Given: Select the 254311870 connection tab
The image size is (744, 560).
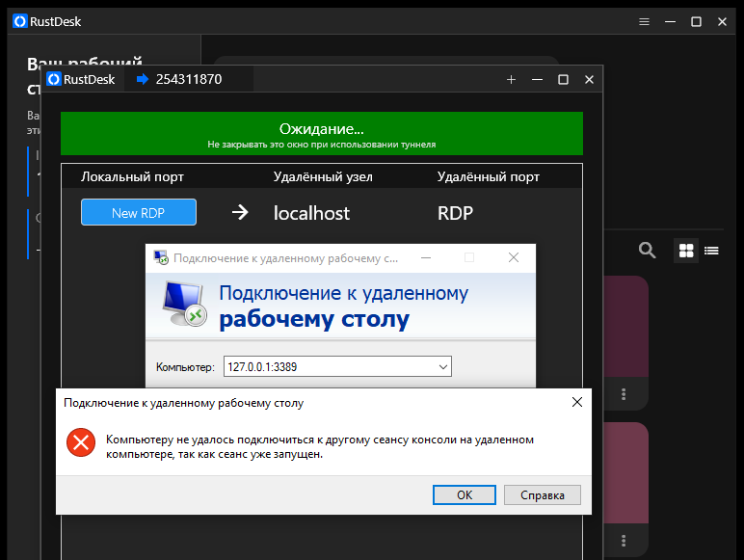Looking at the screenshot, I should (x=188, y=79).
